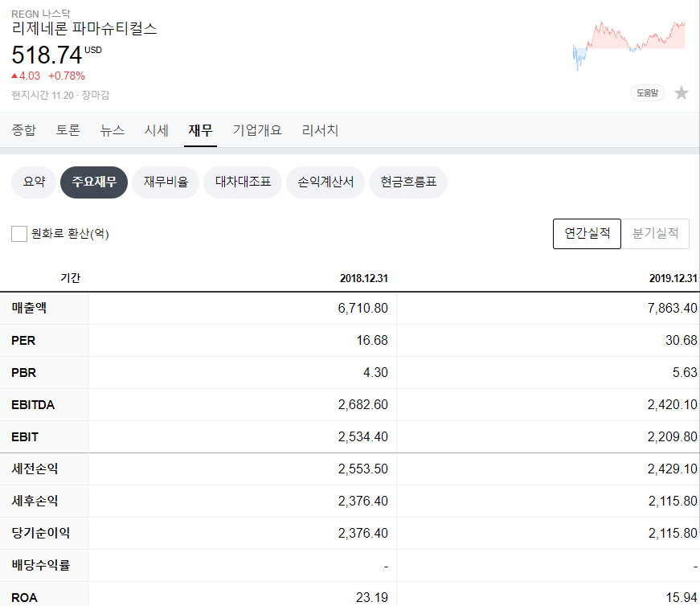This screenshot has height=606, width=700.
Task: Click the 5.63 PBR value
Action: click(x=685, y=372)
